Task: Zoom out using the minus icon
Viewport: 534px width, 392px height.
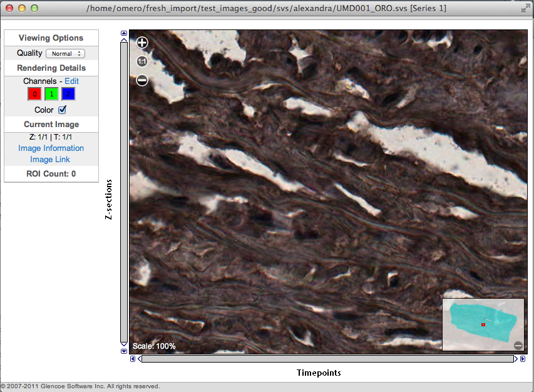Action: 142,80
